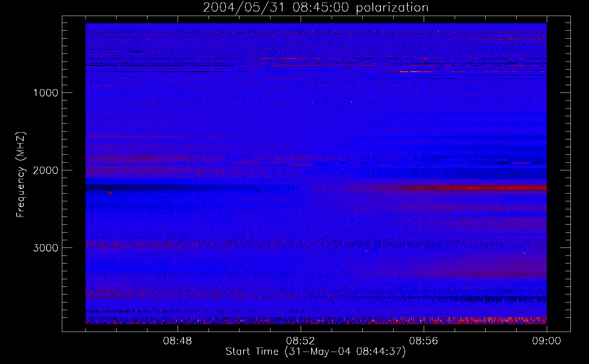Viewport: 589px width, 364px height.
Task: Click the 'Frequency (MHZ)' y-axis label
Action: [21, 175]
